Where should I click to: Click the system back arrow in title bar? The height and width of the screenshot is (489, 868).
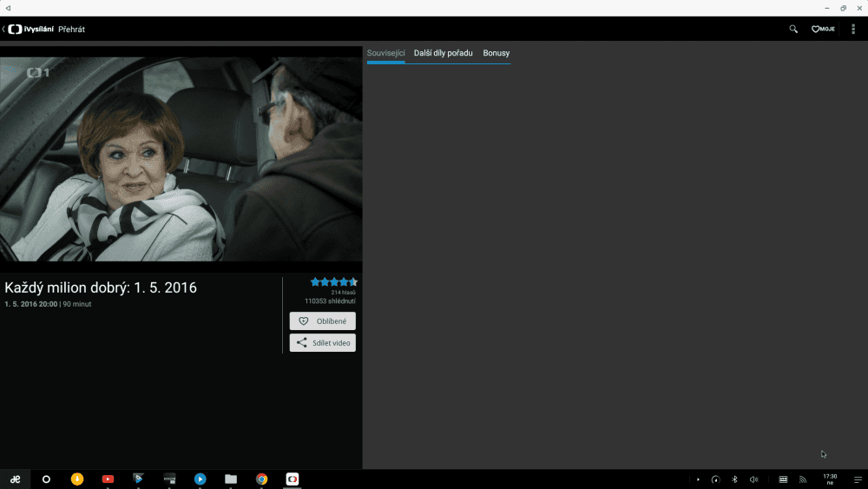click(x=8, y=8)
